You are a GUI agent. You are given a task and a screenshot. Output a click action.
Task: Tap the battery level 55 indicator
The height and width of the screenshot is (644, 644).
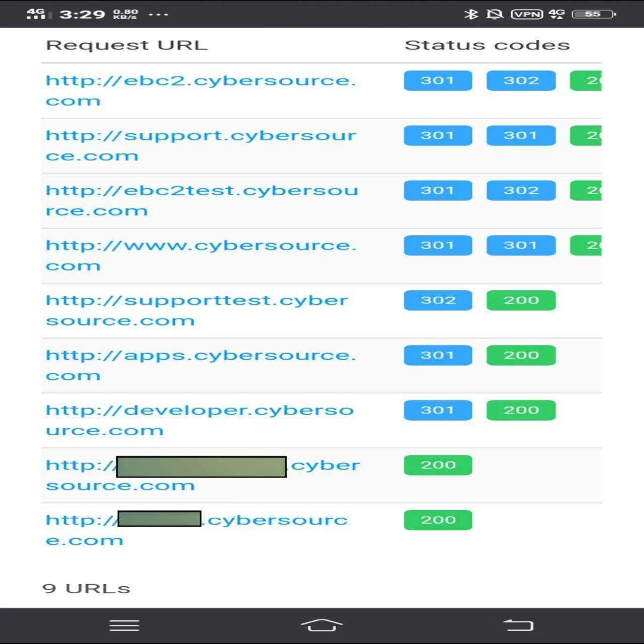point(594,14)
